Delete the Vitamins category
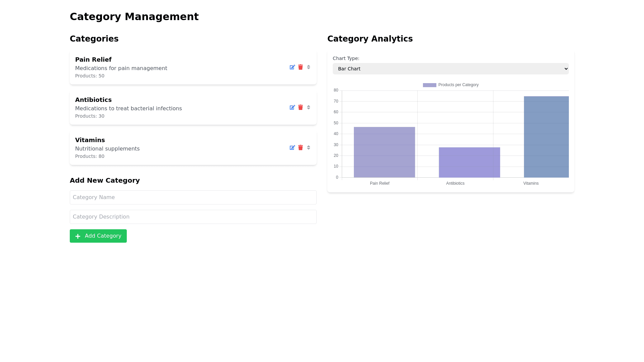 (x=301, y=147)
